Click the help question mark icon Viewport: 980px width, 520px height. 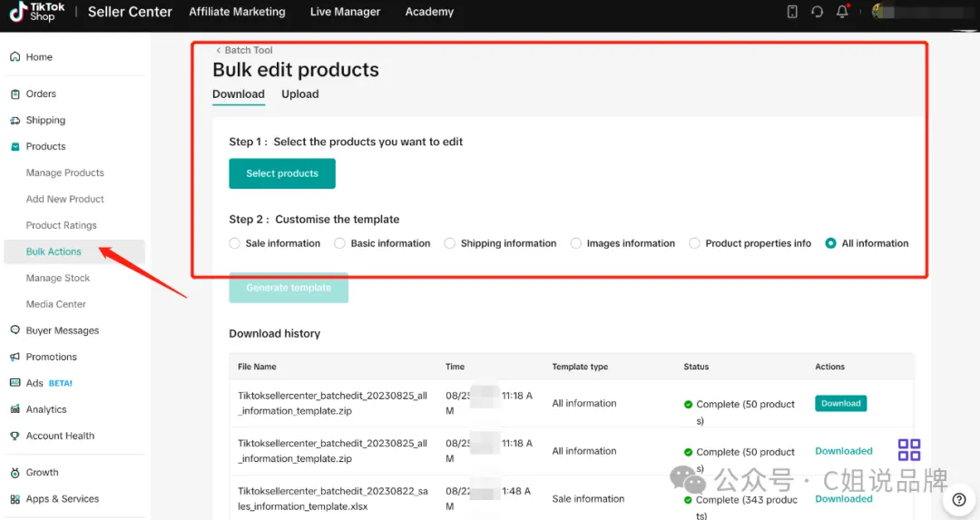[959, 499]
